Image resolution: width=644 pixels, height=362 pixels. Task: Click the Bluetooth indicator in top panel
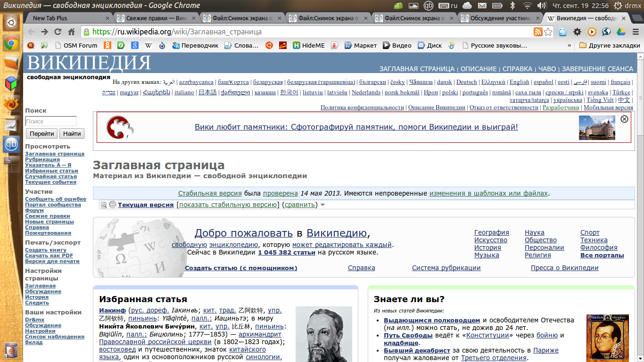(512, 6)
